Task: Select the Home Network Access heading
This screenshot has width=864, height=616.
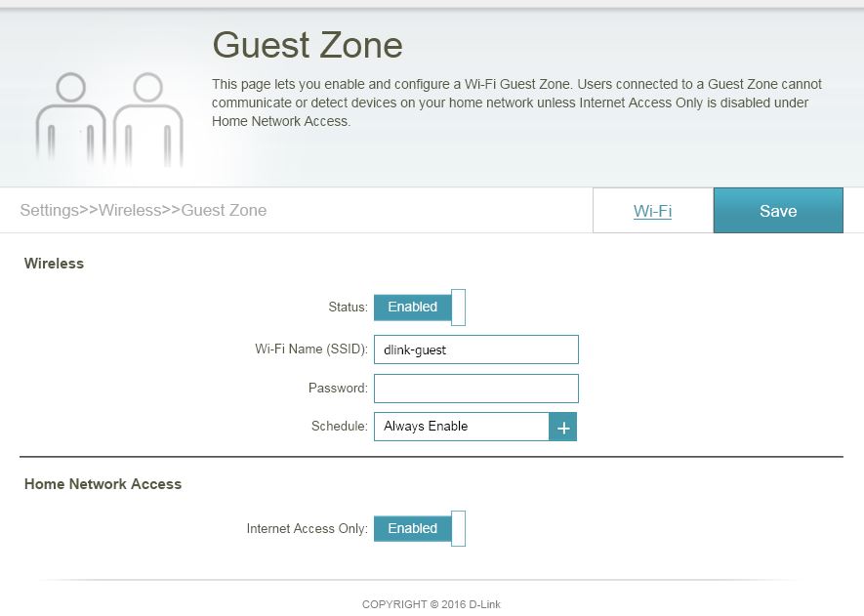Action: pos(103,484)
